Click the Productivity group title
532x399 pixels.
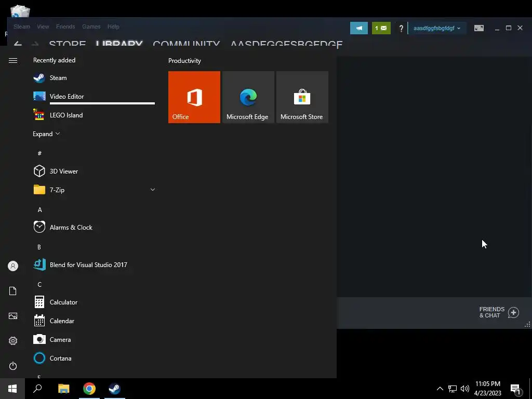tap(184, 61)
